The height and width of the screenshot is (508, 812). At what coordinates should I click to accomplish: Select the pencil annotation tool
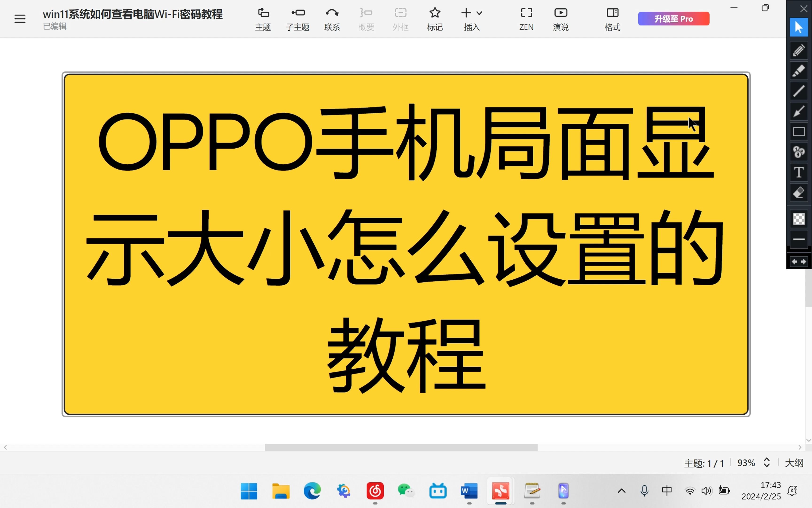click(x=799, y=50)
